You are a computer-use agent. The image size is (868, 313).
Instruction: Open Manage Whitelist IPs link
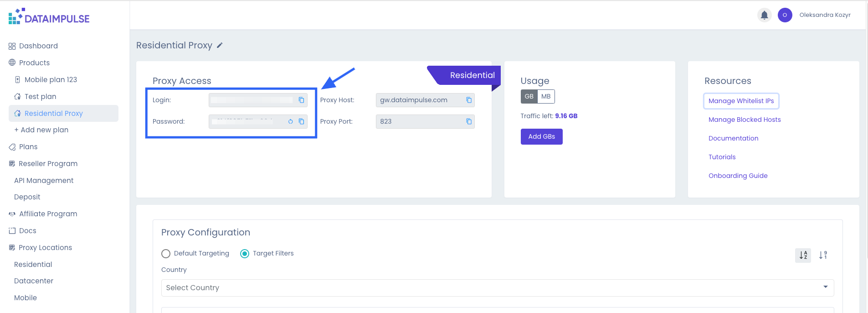point(741,101)
